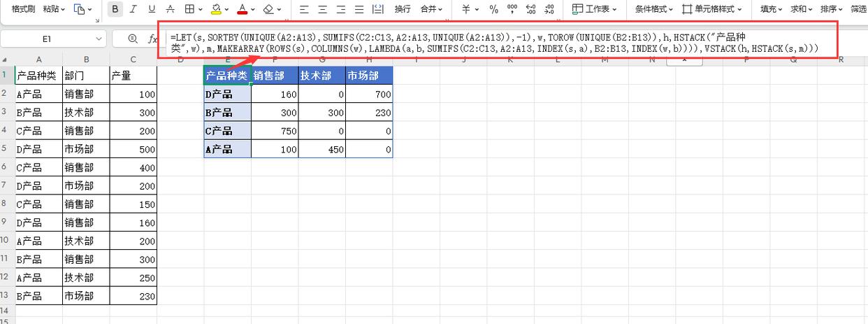
Task: Open the Worksheet (工作表) menu
Action: click(x=595, y=9)
